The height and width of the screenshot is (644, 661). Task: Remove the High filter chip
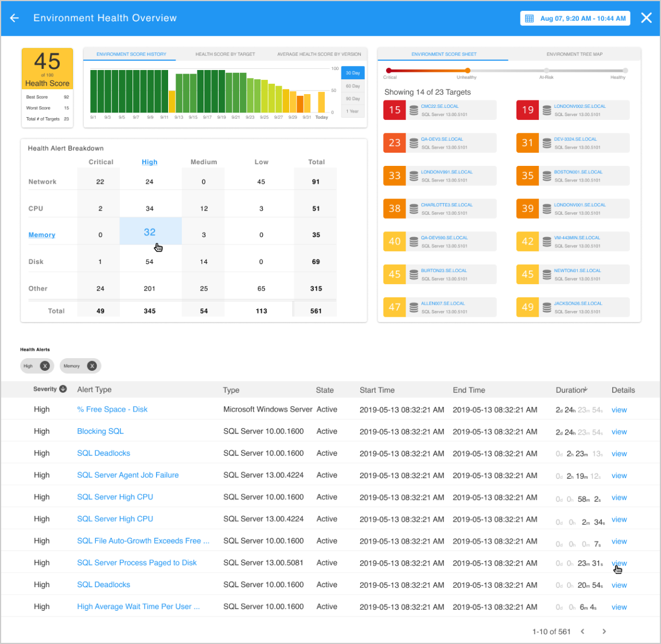point(45,366)
